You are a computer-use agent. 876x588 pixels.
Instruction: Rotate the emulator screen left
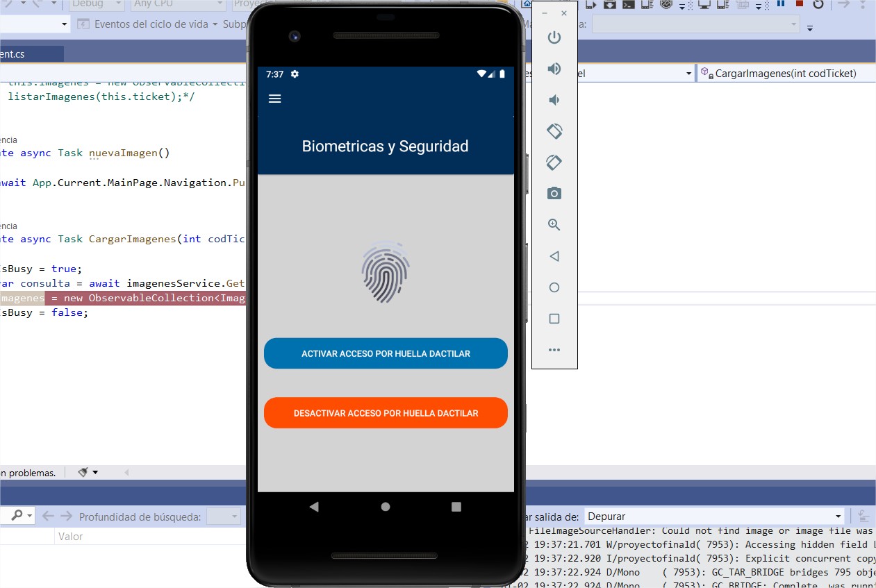(554, 131)
